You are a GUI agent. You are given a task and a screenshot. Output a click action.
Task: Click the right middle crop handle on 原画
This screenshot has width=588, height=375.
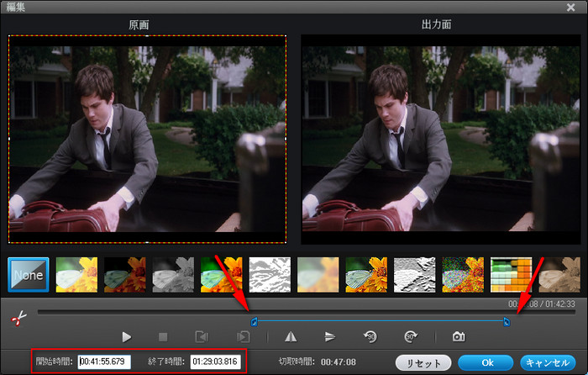click(x=286, y=139)
